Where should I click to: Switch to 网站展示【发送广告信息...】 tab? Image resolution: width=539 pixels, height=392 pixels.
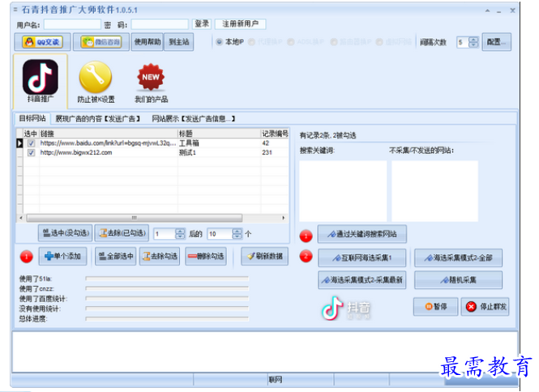coord(194,119)
